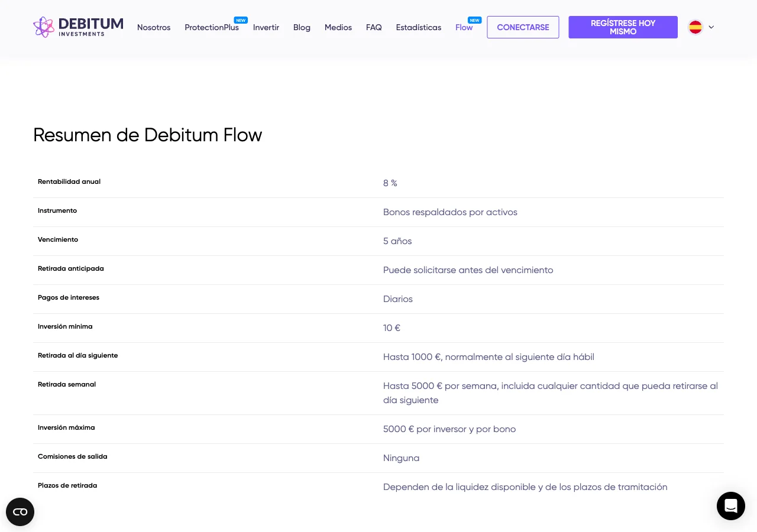
Task: Go to ProtectionPlus page
Action: pos(212,27)
